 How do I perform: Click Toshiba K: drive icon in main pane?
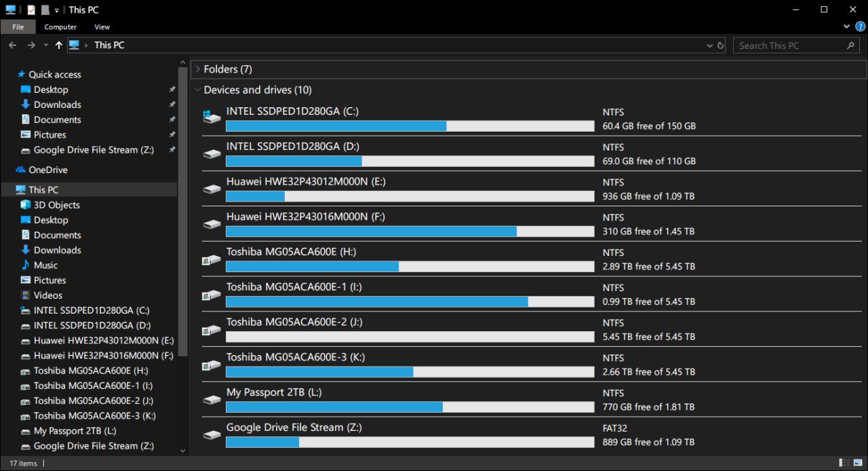(x=212, y=365)
